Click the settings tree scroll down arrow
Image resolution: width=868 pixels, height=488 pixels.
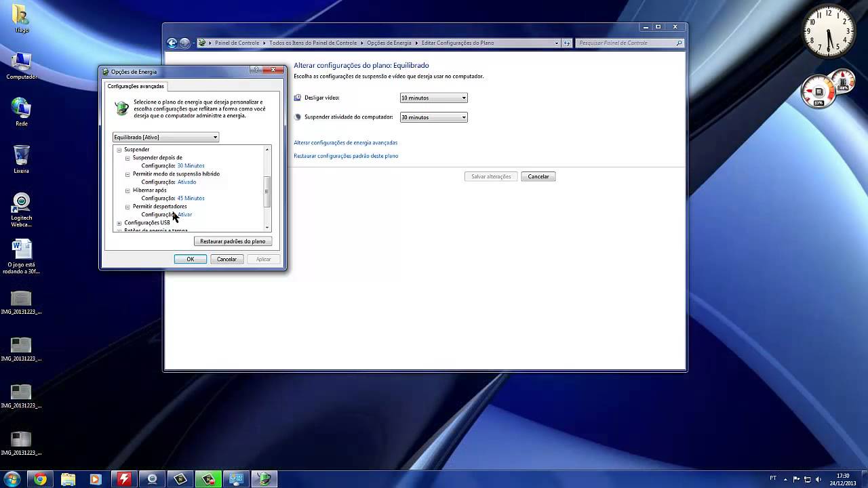click(267, 228)
